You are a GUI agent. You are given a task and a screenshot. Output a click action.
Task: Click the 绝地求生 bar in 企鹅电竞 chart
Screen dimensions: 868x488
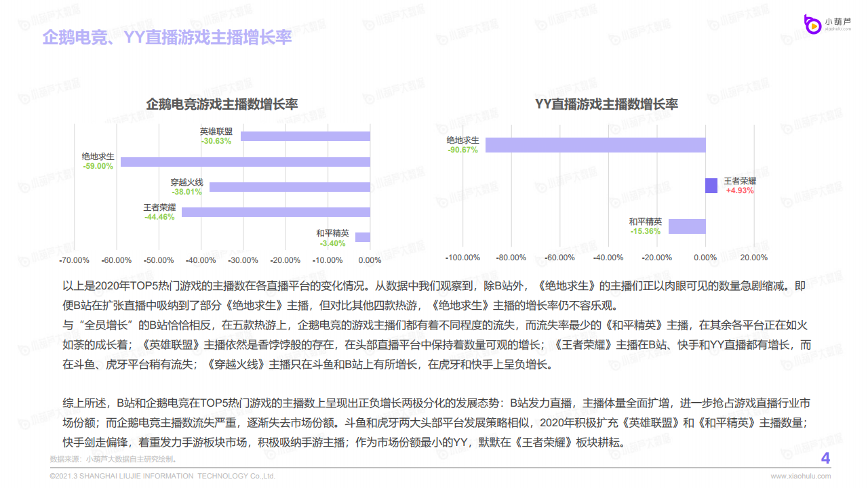(245, 162)
